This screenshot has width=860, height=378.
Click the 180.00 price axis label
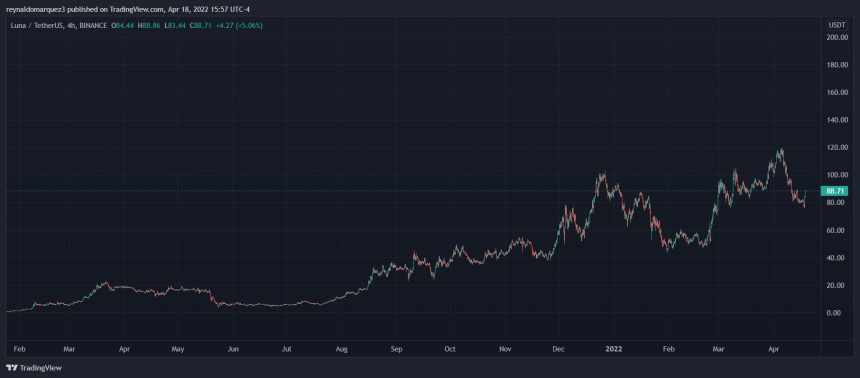click(x=837, y=65)
